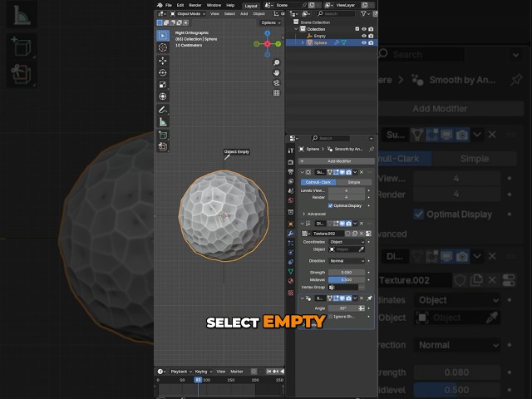Viewport: 532px width, 399px height.
Task: Open the Edit menu
Action: [x=180, y=5]
